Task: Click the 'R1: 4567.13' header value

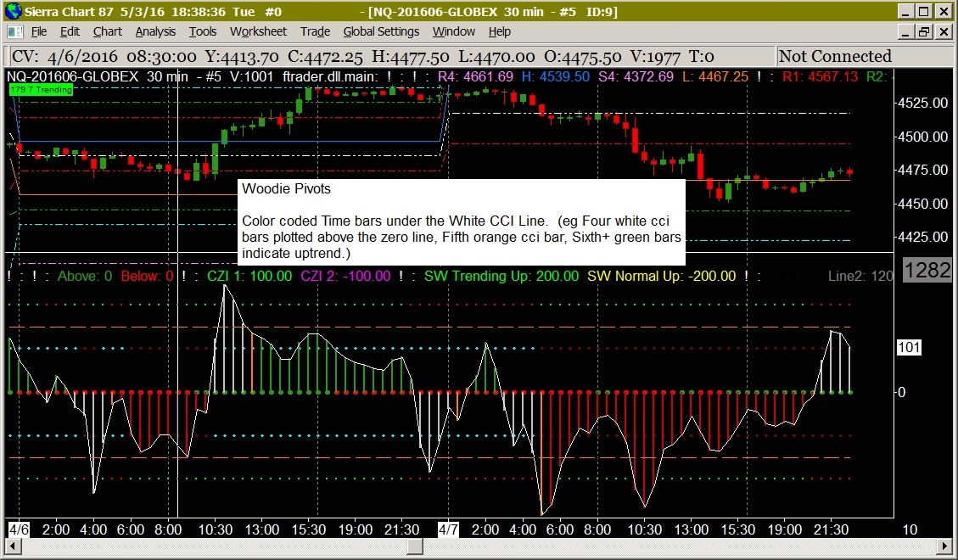Action: point(820,77)
